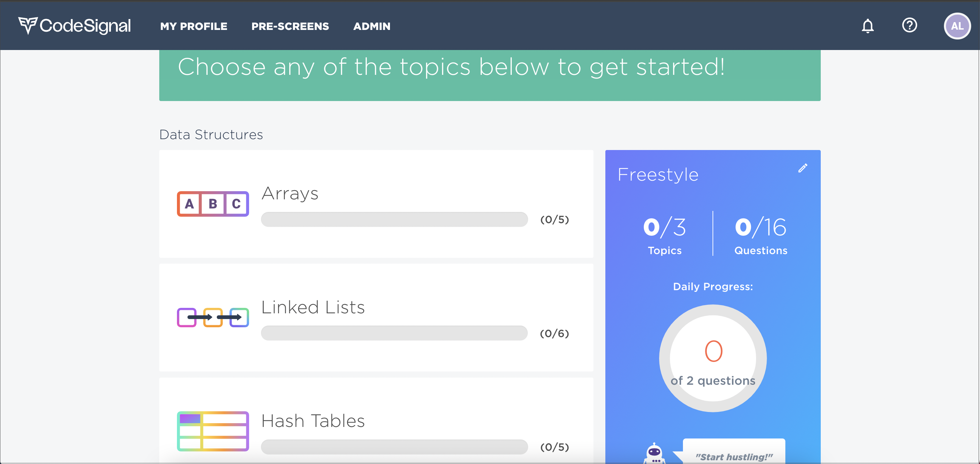Click the CodeSignal logo
The height and width of the screenshot is (464, 980).
tap(75, 26)
